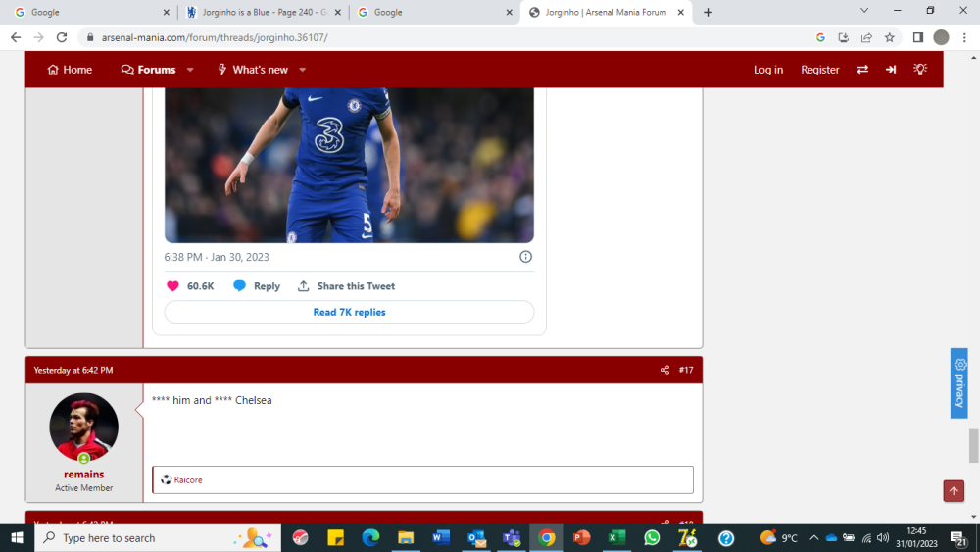Expand the What's new dropdown arrow
The height and width of the screenshot is (552, 980).
coord(303,70)
